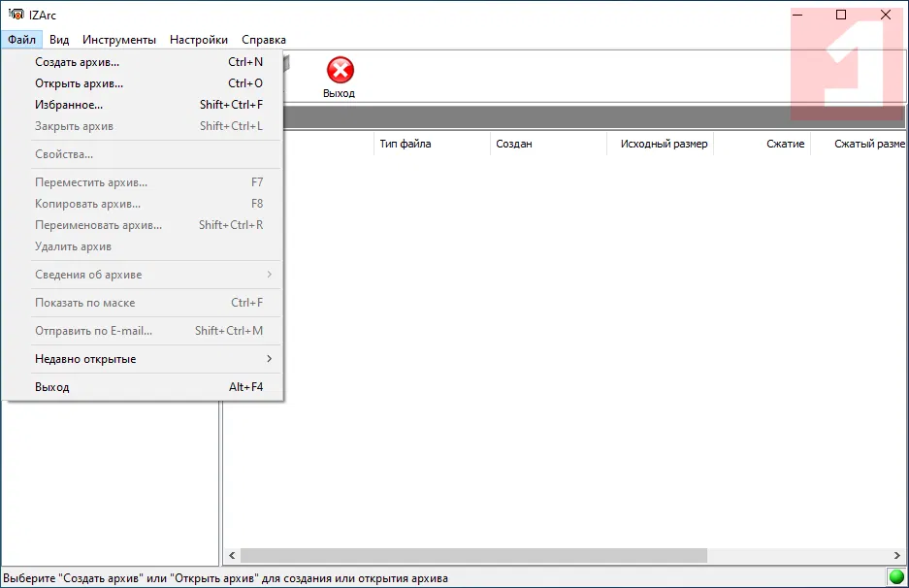The width and height of the screenshot is (909, 588).
Task: Expand the Сведения об архиве submenu
Action: (x=143, y=275)
